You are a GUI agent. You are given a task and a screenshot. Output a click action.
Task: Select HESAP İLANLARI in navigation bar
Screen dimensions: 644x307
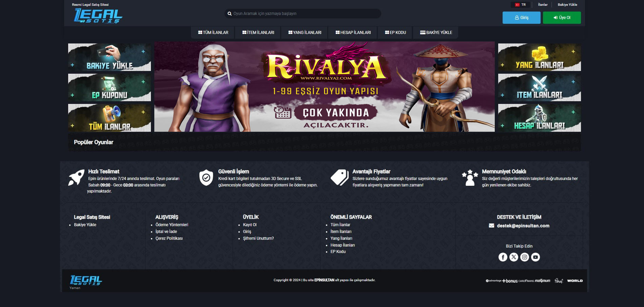pyautogui.click(x=353, y=33)
